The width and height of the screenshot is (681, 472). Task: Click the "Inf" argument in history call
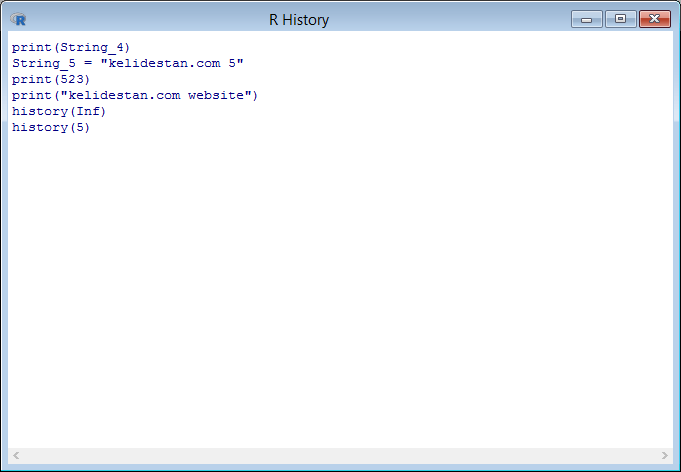click(x=88, y=112)
